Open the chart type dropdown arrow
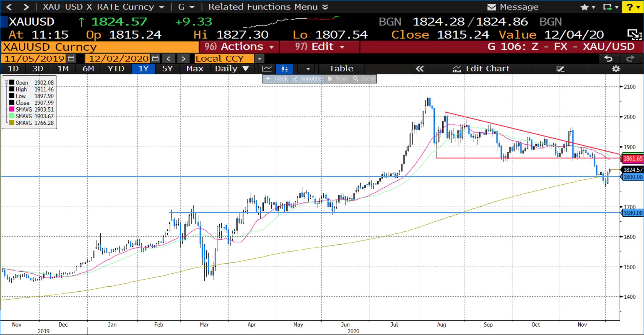Image resolution: width=644 pixels, height=335 pixels. click(308, 69)
